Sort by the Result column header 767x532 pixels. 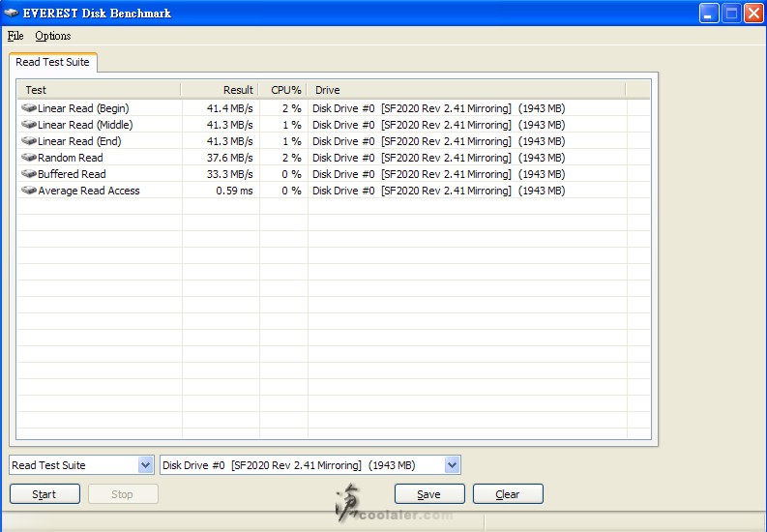click(220, 90)
